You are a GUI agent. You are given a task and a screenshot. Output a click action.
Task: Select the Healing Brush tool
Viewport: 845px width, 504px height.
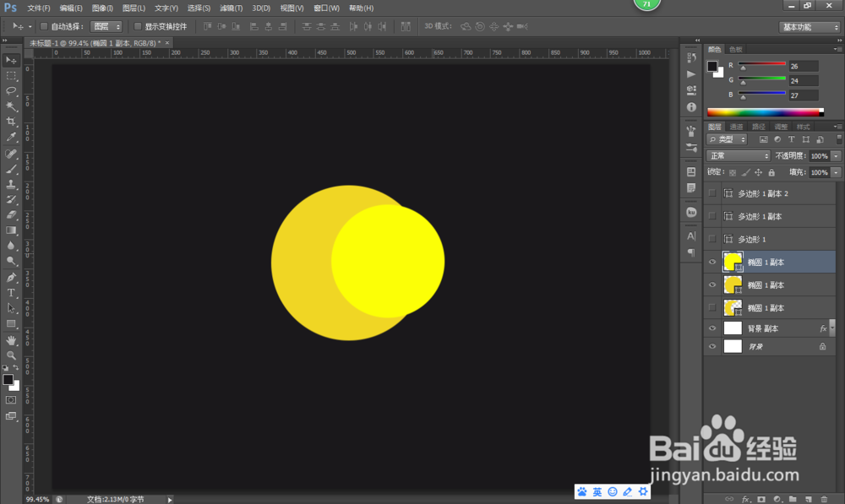pos(11,154)
